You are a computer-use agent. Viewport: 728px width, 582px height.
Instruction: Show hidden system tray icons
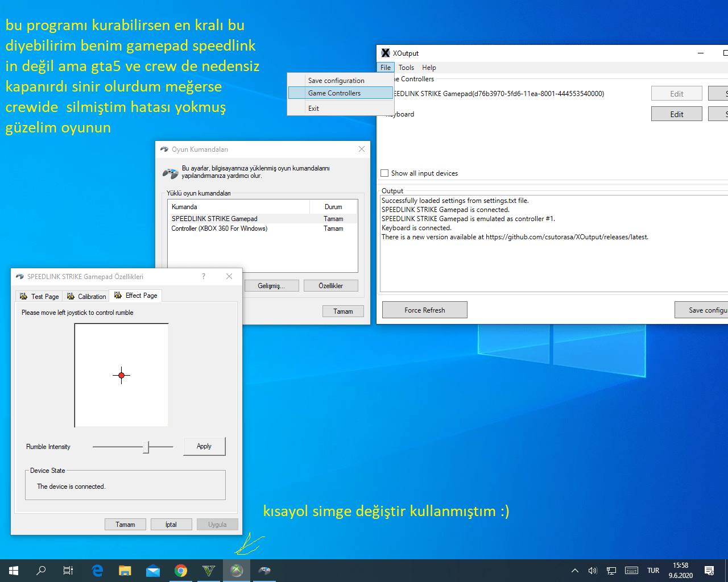[x=575, y=571]
